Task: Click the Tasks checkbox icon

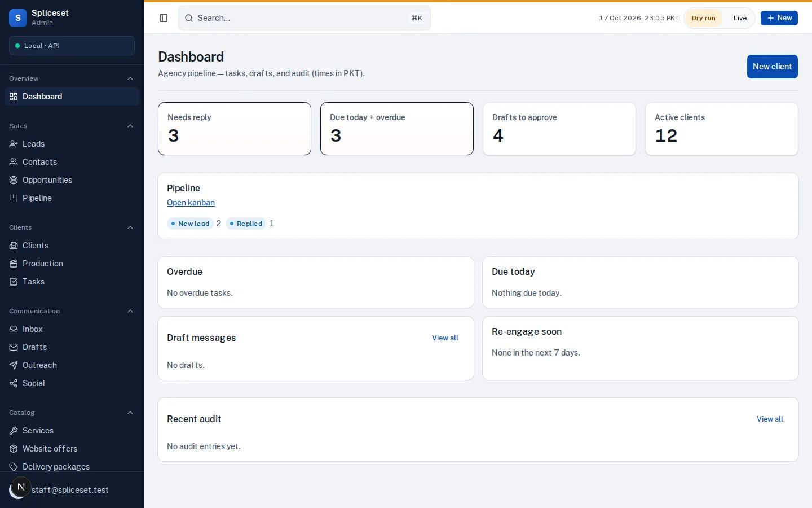Action: click(x=14, y=282)
